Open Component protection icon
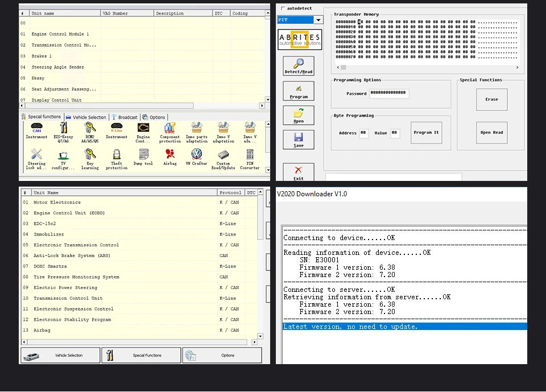 (170, 133)
